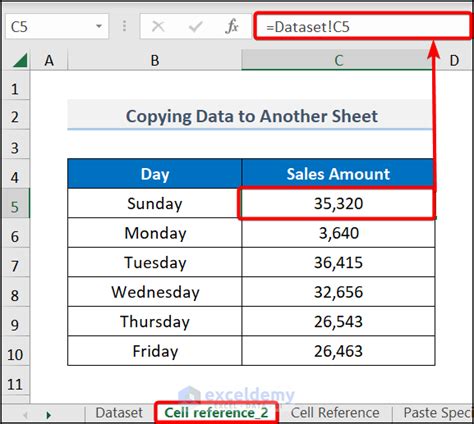This screenshot has height=424, width=474.
Task: Select column B header
Action: 155,61
